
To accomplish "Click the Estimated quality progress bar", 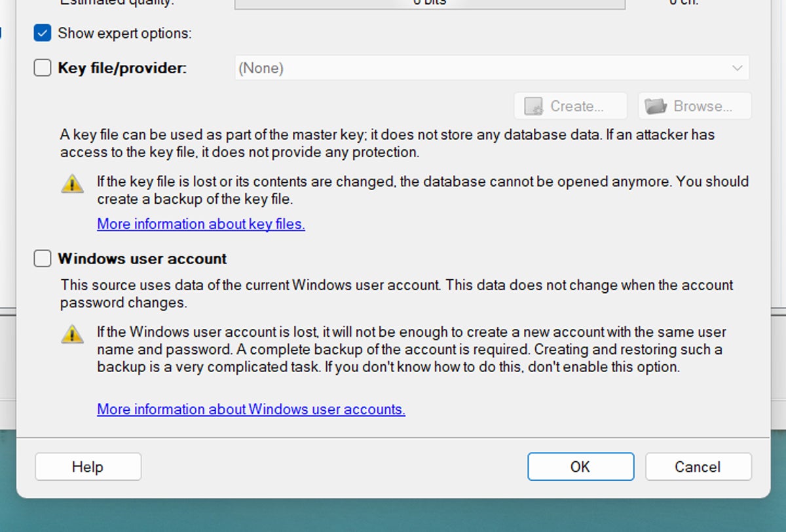I will click(430, 4).
